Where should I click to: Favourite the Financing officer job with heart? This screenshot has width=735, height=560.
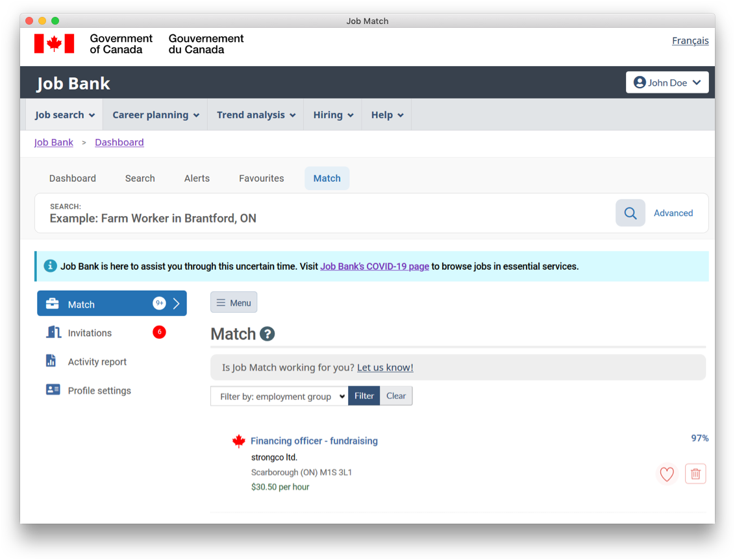[667, 474]
